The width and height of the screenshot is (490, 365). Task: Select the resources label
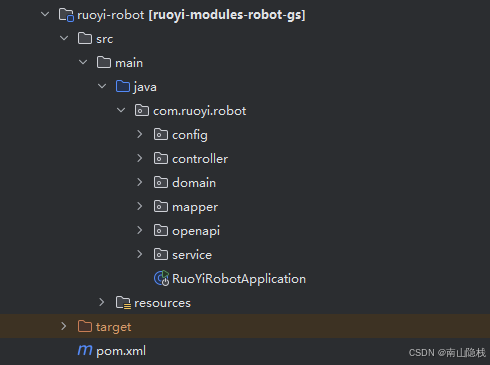[163, 303]
